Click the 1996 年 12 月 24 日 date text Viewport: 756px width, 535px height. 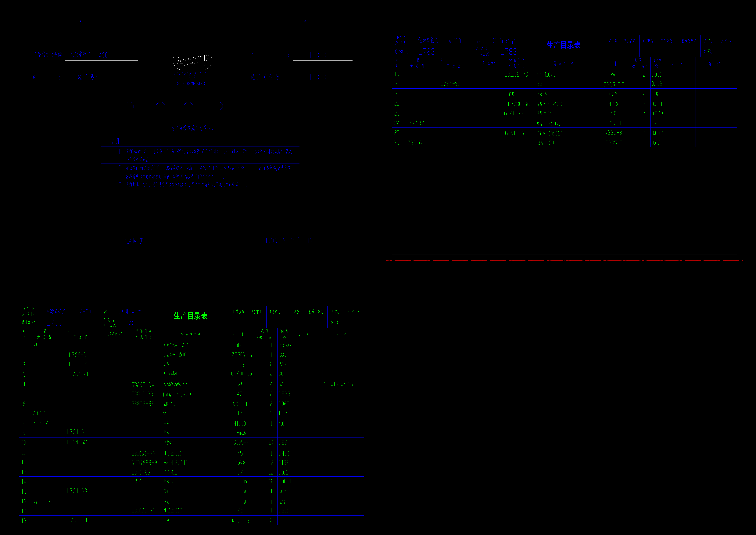[289, 241]
